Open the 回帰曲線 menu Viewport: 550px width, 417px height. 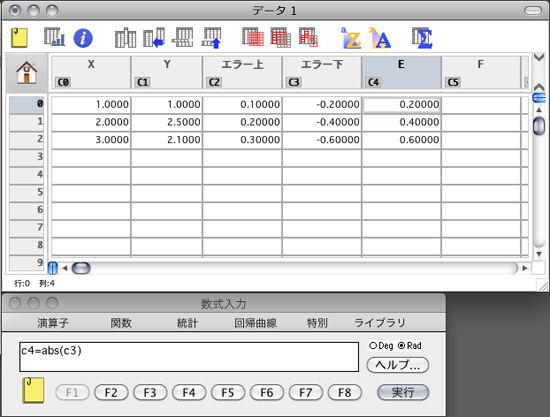coord(255,323)
